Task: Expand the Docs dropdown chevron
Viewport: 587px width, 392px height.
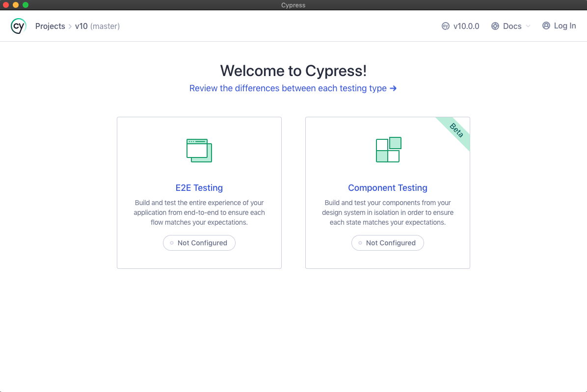Action: coord(528,26)
